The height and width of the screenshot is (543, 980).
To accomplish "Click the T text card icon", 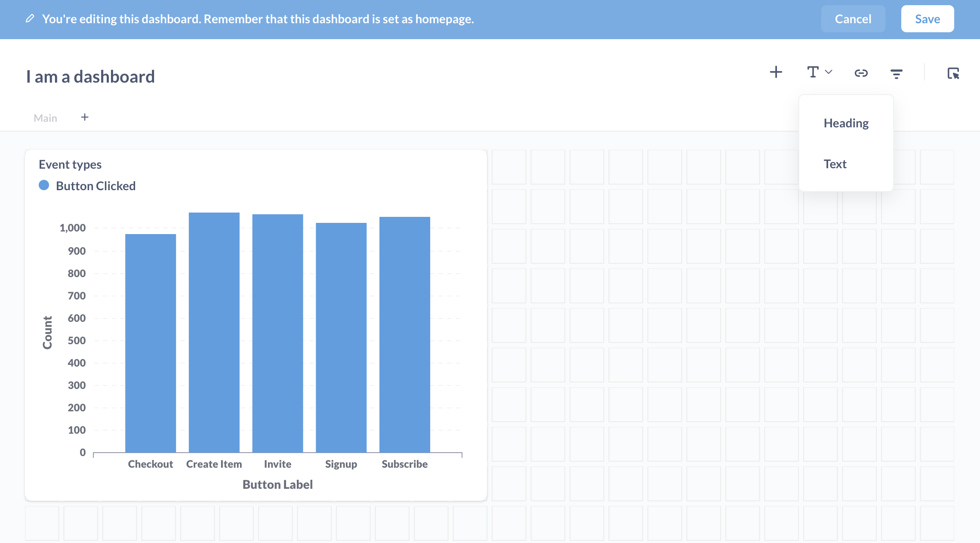I will (x=813, y=72).
